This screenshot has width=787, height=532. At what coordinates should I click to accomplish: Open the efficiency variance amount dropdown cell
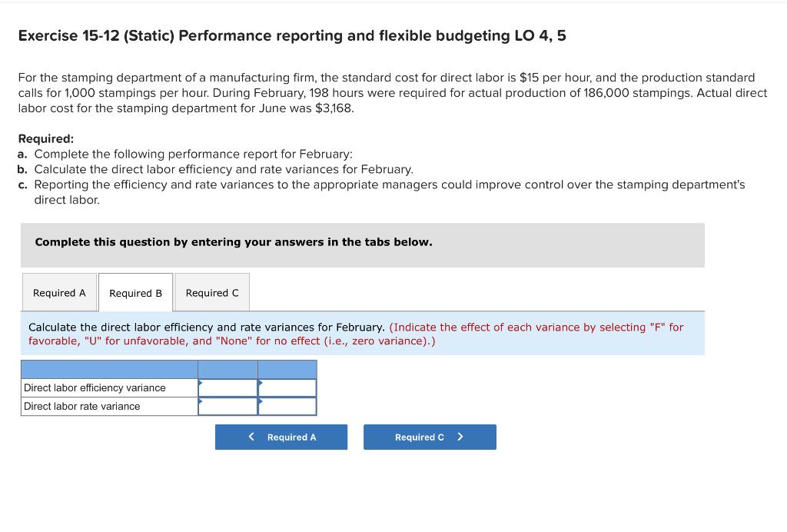pyautogui.click(x=227, y=387)
